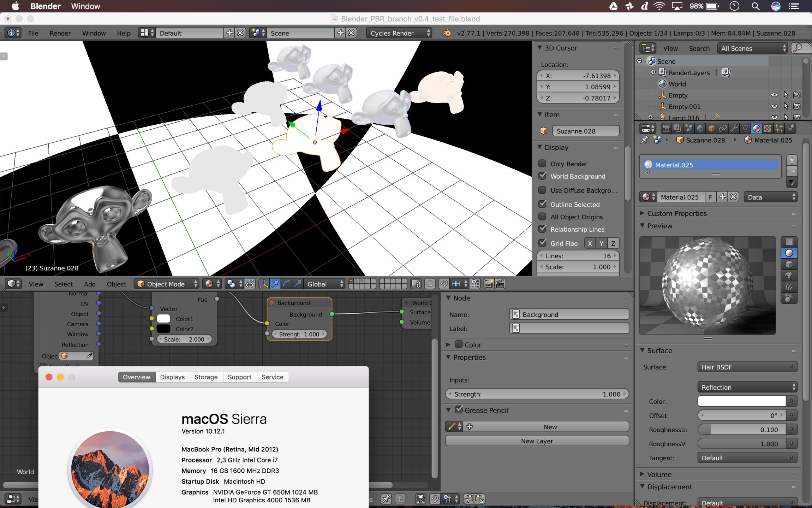Select the monkey preview shape

[x=789, y=276]
